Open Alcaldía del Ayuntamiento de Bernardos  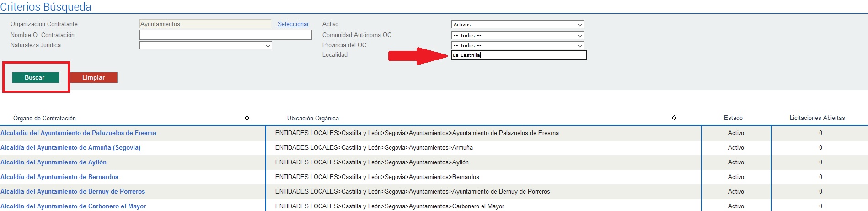click(59, 177)
